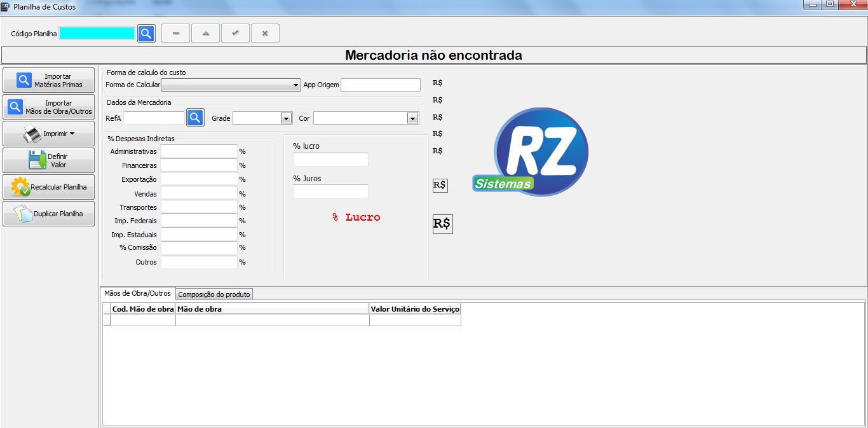The width and height of the screenshot is (868, 428).
Task: Focus the Código Planilha input field
Action: click(97, 33)
